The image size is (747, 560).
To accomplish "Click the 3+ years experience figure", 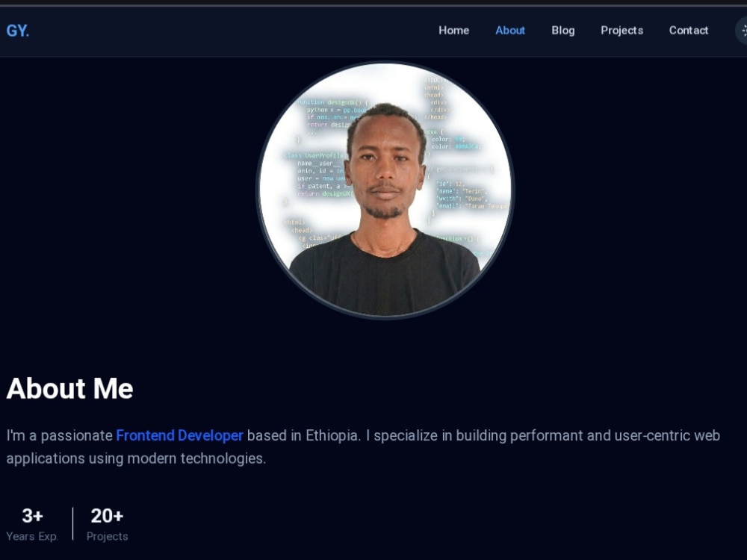I will tap(32, 516).
